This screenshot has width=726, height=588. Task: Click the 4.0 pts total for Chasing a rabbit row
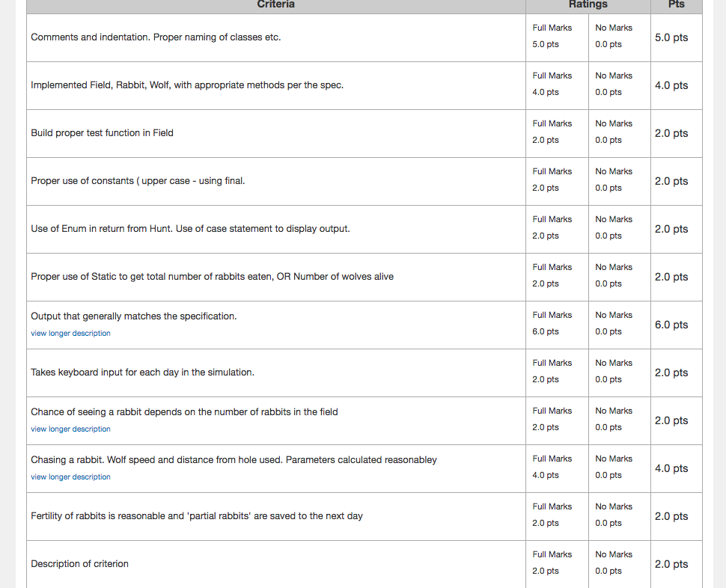(x=671, y=468)
